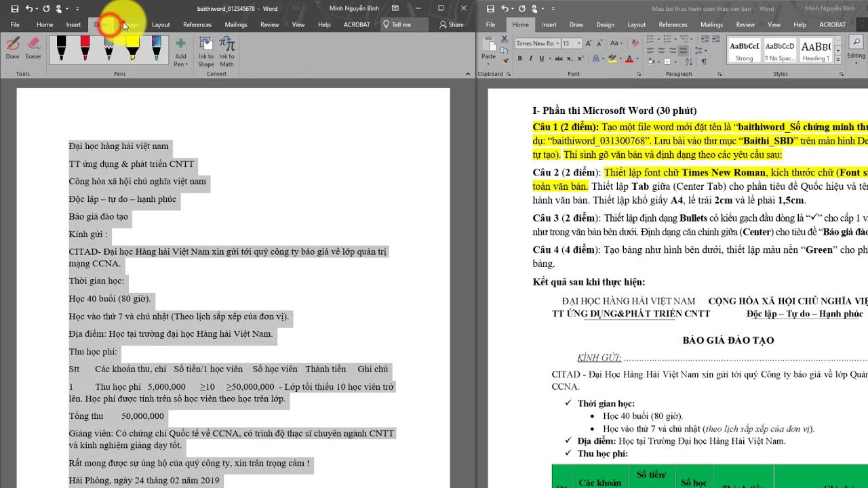Open Layout tab in baithiword window

161,24
